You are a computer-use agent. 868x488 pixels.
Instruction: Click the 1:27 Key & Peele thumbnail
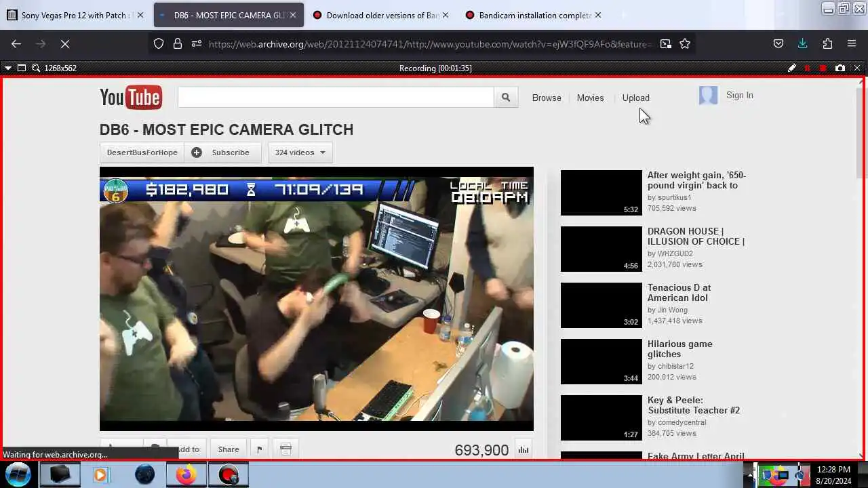click(601, 418)
